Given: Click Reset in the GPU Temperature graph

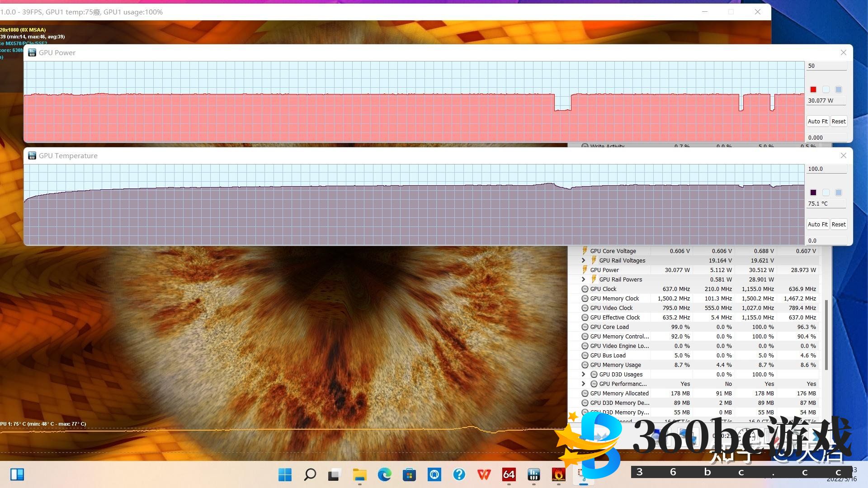Looking at the screenshot, I should tap(838, 224).
